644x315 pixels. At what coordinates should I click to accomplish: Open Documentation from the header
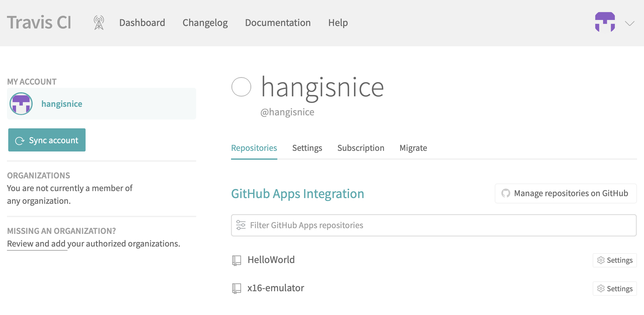pyautogui.click(x=278, y=23)
